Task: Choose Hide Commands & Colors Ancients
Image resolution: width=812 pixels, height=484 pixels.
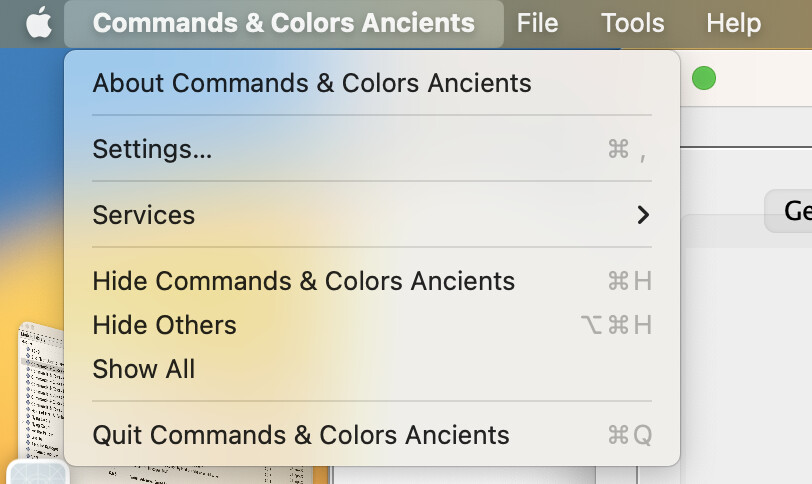Action: (x=372, y=281)
